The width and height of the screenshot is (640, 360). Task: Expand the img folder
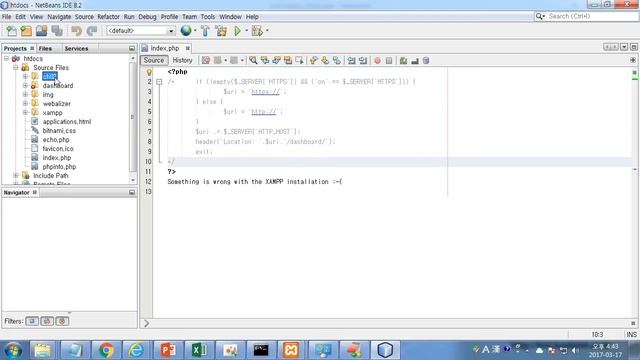click(x=25, y=94)
